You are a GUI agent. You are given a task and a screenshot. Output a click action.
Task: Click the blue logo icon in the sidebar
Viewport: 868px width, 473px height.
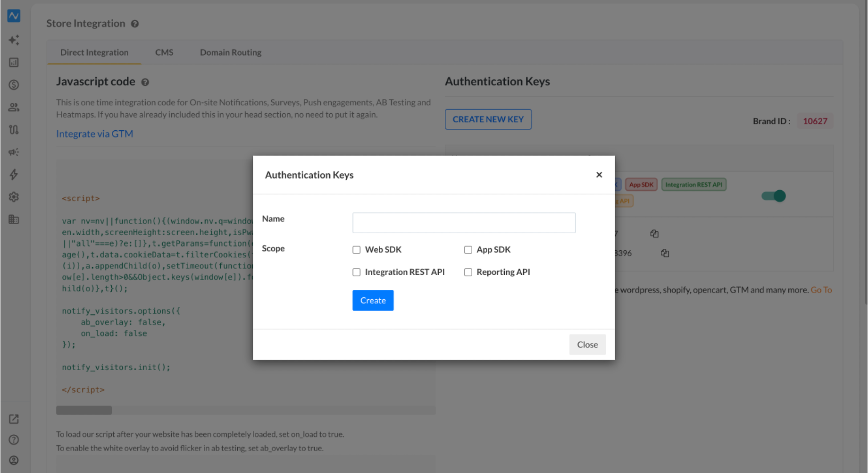coord(14,16)
